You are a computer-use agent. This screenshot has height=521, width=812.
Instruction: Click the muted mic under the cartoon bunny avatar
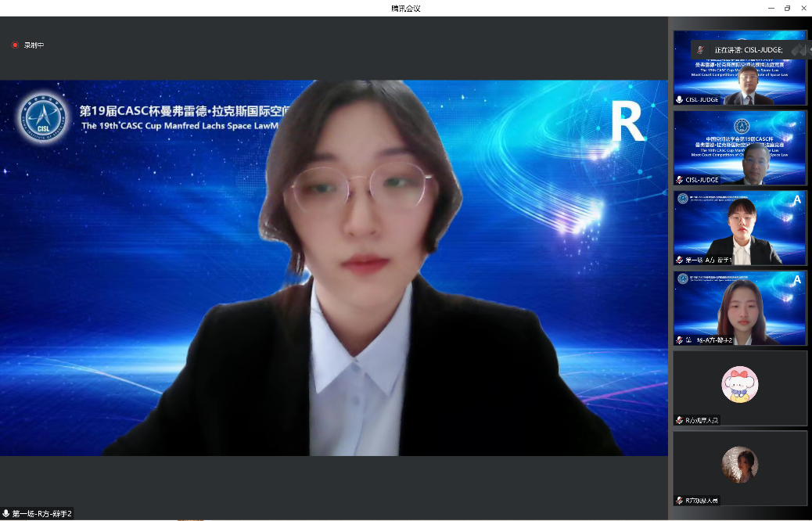(680, 420)
